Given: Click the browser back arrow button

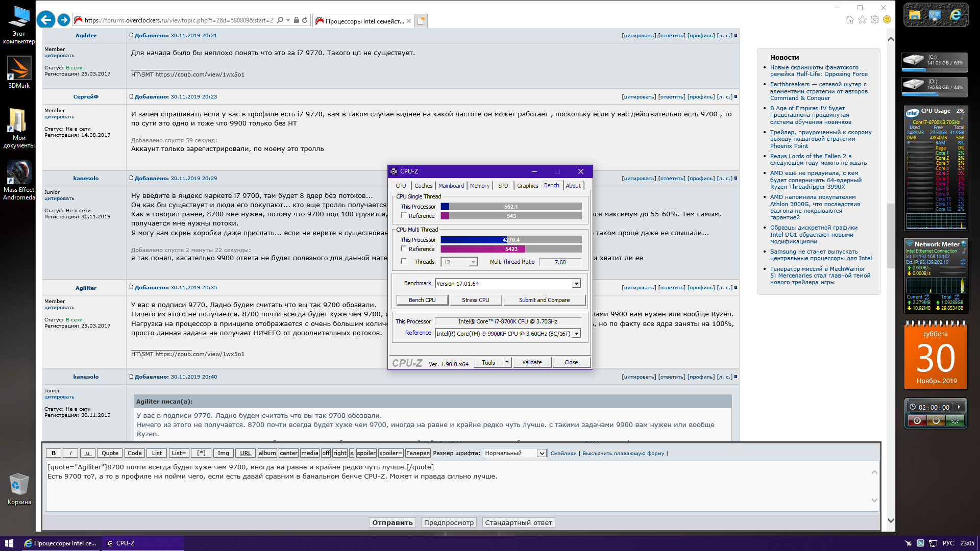Looking at the screenshot, I should [x=46, y=20].
